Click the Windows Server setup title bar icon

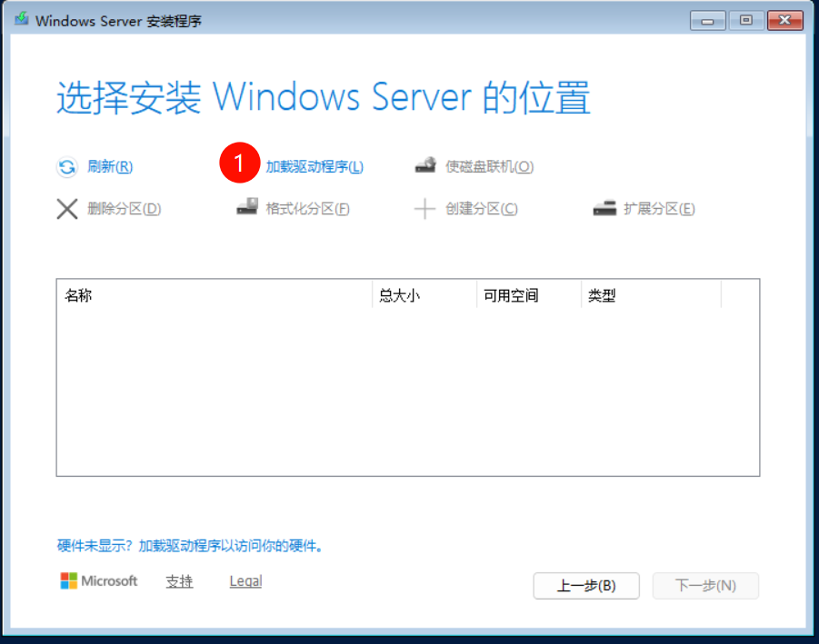click(21, 20)
